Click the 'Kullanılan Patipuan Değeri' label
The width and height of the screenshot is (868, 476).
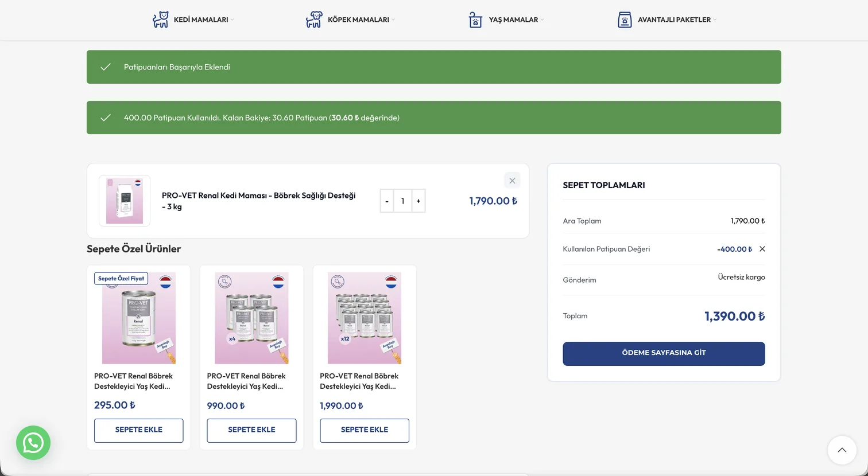pos(606,249)
